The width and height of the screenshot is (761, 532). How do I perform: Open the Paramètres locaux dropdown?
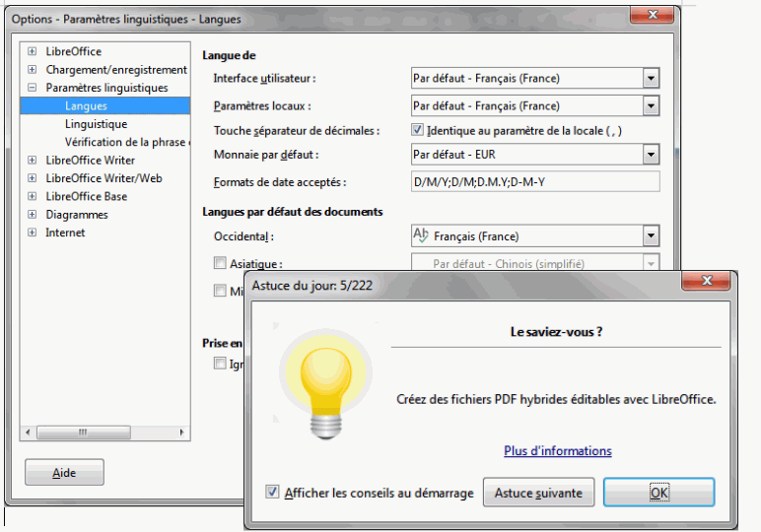[x=651, y=105]
